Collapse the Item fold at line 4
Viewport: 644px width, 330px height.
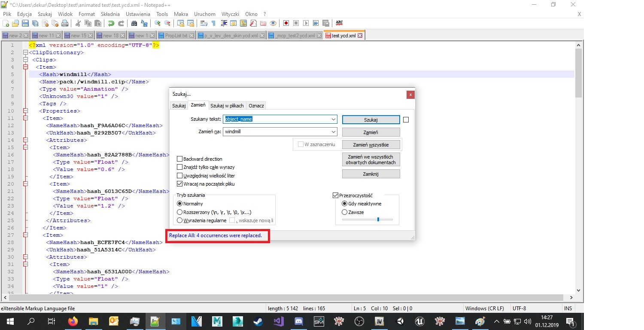pyautogui.click(x=25, y=67)
